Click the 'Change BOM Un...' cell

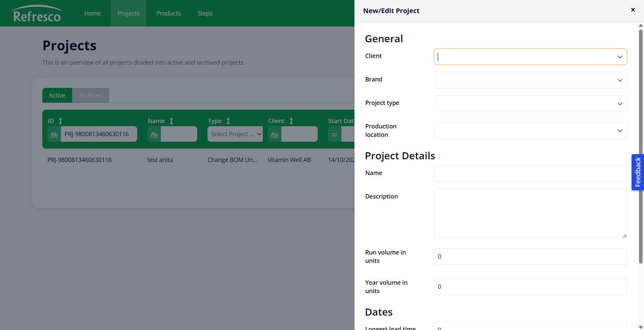232,160
